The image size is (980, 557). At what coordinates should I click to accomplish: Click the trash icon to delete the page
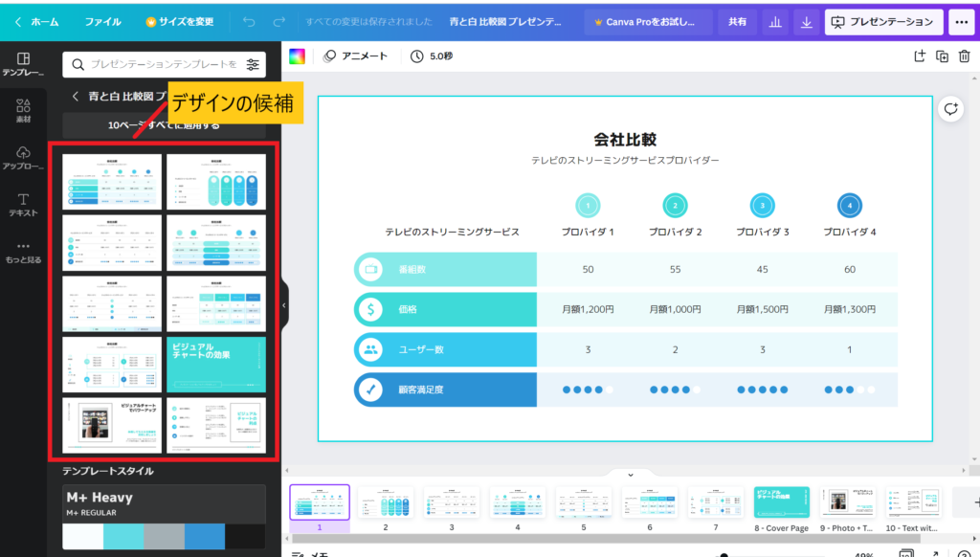pyautogui.click(x=964, y=56)
